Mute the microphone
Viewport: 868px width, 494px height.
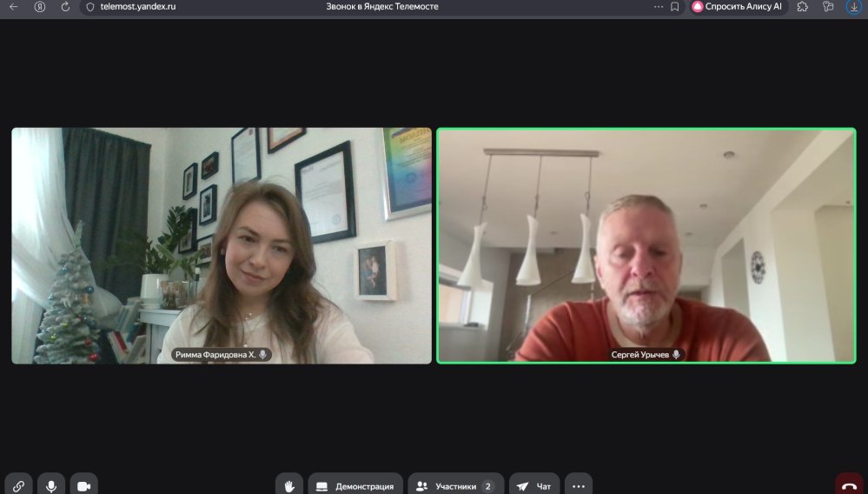coord(51,485)
